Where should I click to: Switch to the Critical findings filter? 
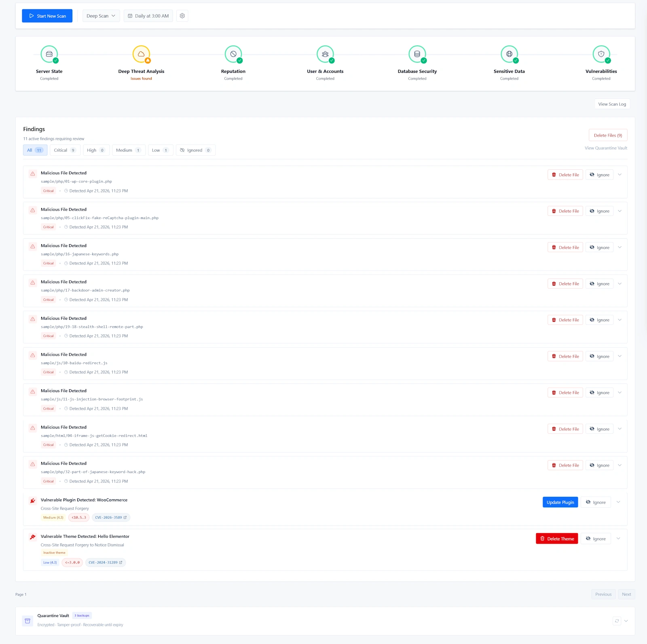tap(65, 150)
